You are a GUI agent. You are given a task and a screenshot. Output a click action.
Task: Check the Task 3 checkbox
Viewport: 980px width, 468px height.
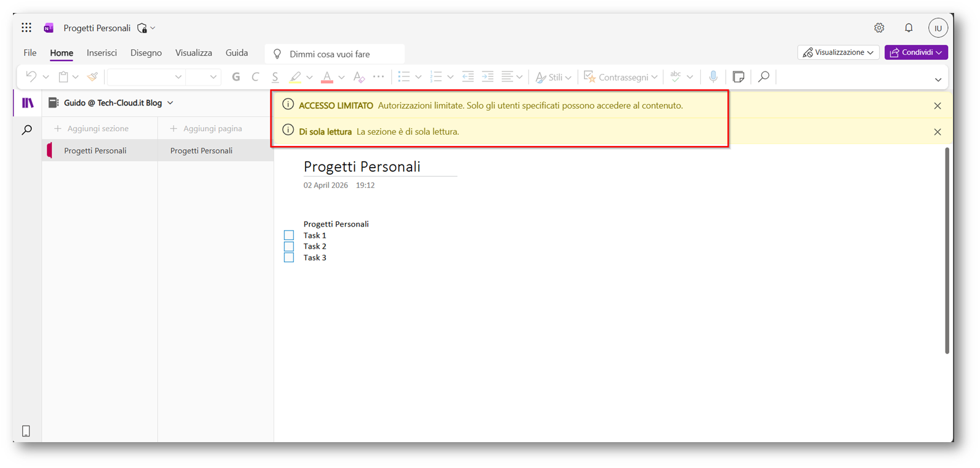click(x=289, y=257)
